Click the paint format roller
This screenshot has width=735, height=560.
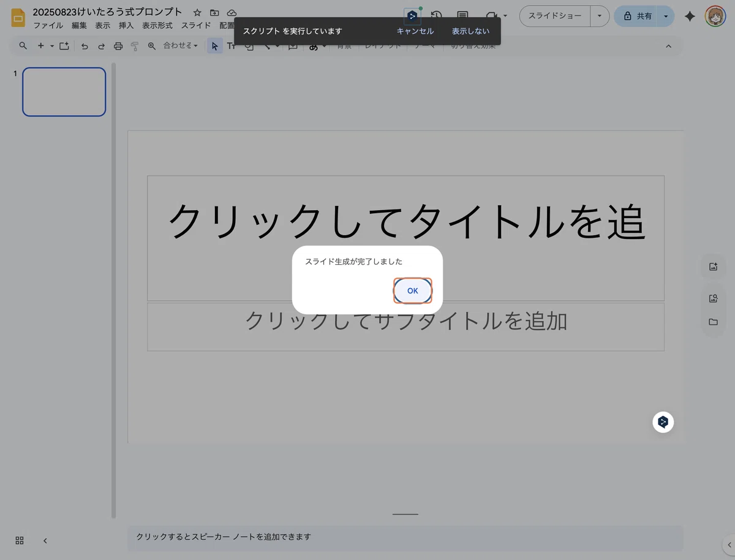coord(135,46)
